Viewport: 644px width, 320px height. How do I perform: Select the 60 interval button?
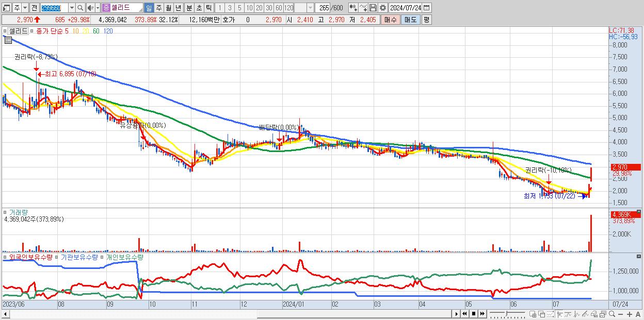tap(279, 8)
